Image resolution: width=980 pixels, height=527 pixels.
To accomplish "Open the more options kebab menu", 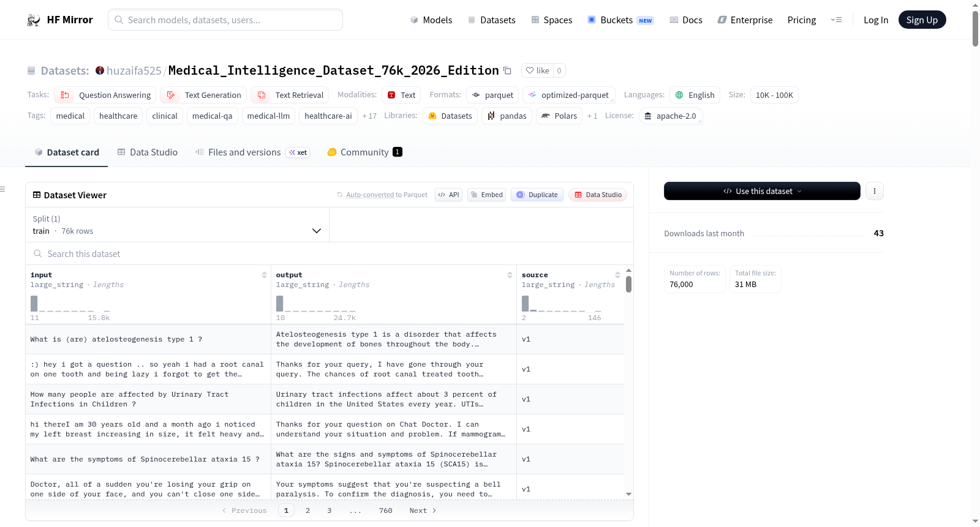I will point(874,191).
